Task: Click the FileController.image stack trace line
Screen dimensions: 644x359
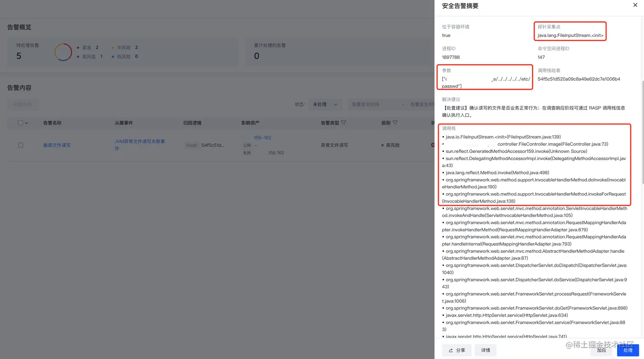Action: coord(525,144)
